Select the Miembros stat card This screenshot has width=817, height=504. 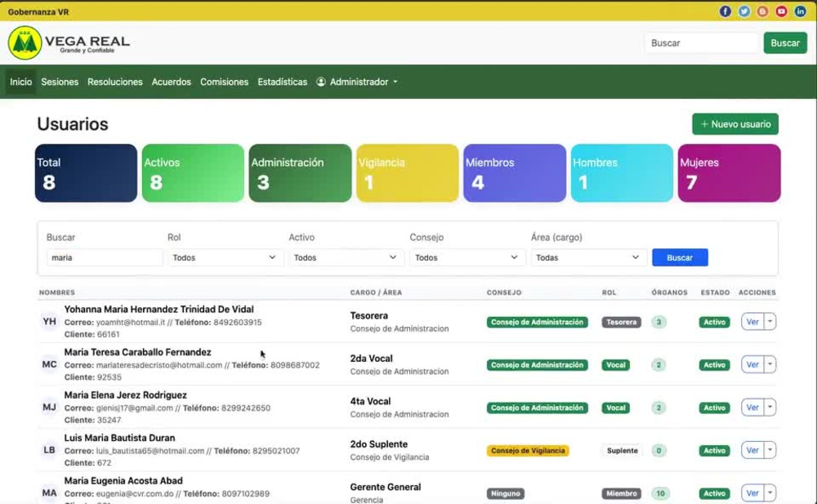tap(515, 173)
